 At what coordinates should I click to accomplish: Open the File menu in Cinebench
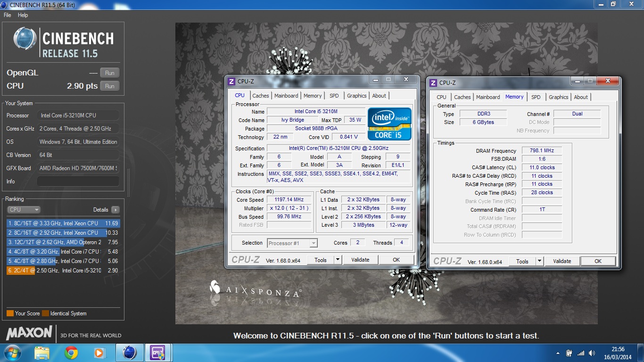point(7,15)
